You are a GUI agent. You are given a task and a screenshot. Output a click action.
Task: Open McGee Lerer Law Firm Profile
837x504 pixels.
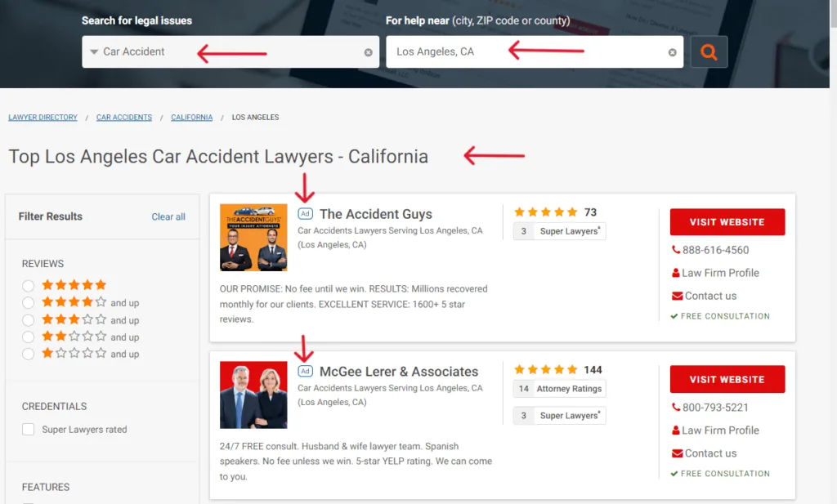click(720, 430)
